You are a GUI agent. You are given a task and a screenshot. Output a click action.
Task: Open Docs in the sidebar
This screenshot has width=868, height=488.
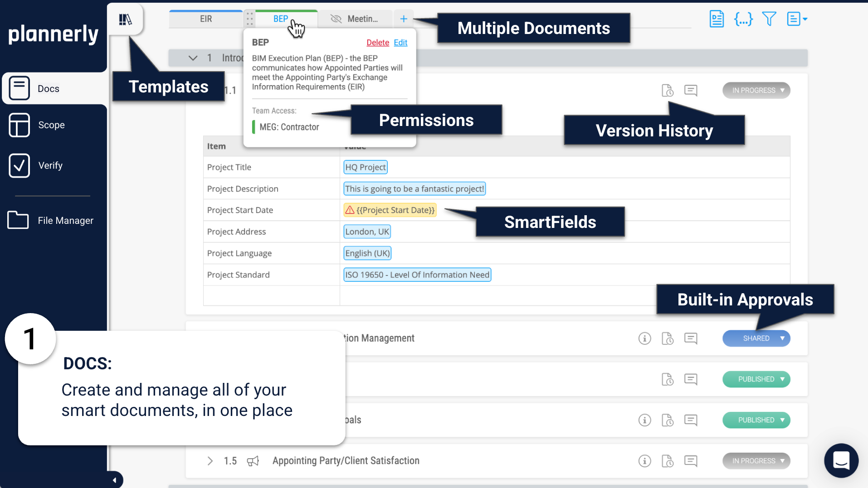click(54, 88)
